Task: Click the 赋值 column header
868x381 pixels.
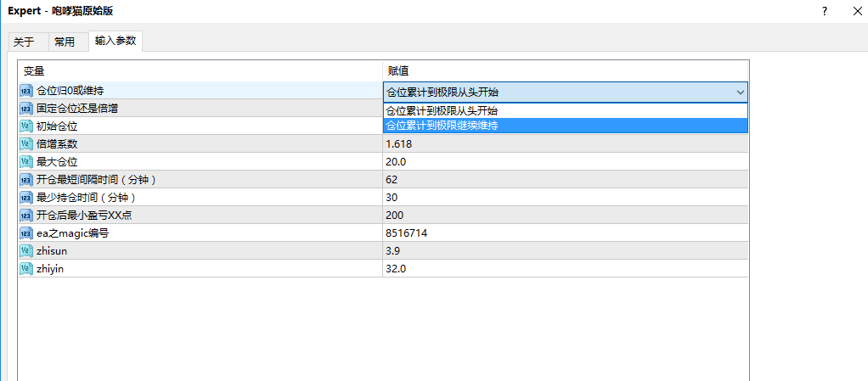Action: tap(565, 70)
